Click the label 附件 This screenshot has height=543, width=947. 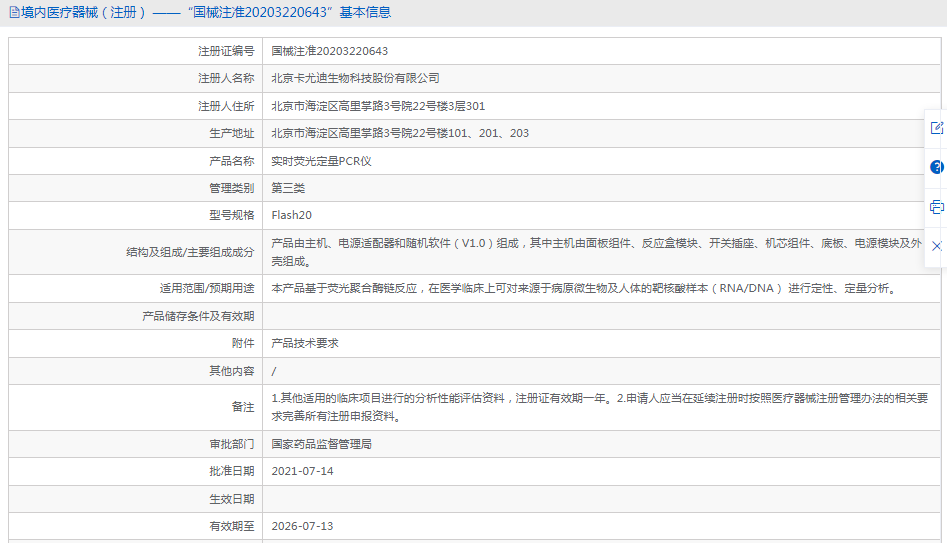click(243, 344)
